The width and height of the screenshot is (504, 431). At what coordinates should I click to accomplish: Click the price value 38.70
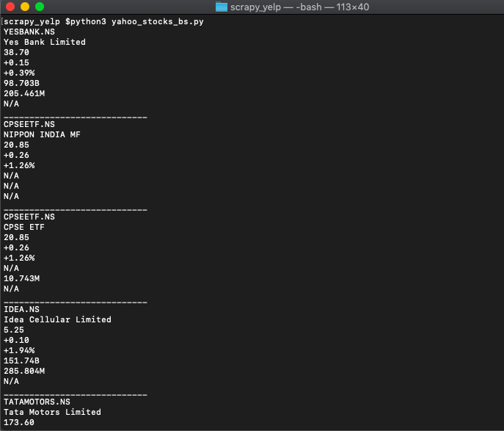point(16,52)
